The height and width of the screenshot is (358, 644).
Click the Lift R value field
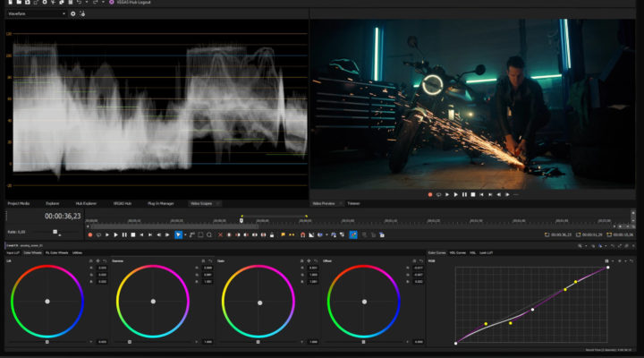tap(102, 268)
